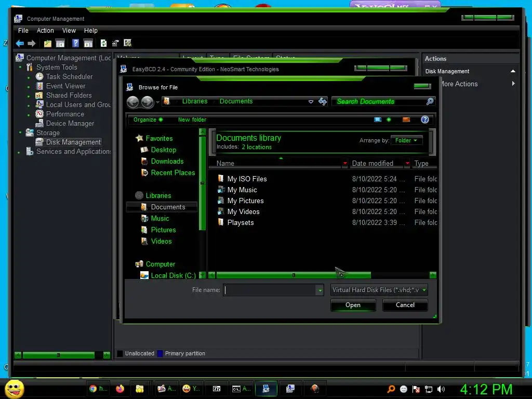Click the change view icon

[378, 119]
